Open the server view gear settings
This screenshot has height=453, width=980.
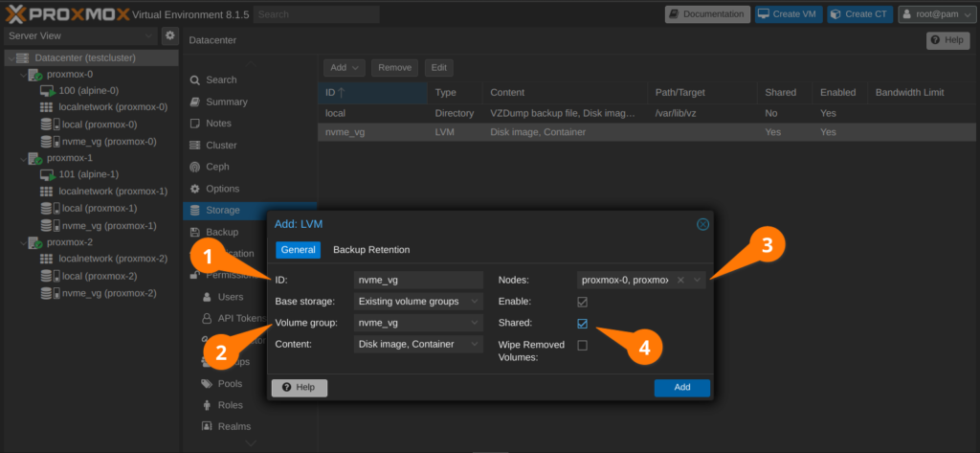click(x=170, y=35)
